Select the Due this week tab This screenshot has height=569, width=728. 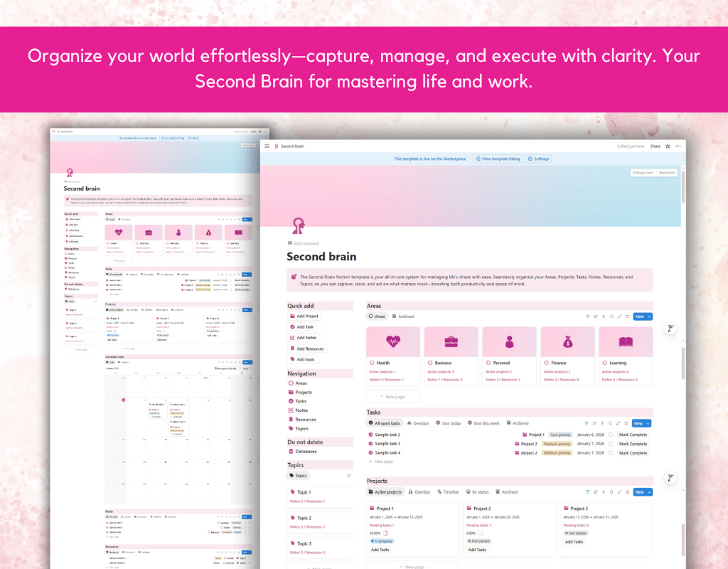point(483,423)
